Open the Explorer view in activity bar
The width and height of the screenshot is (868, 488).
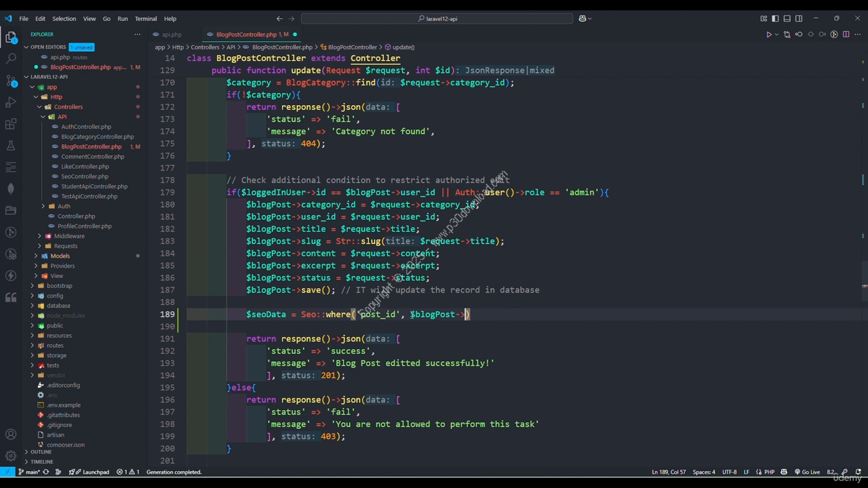click(11, 37)
